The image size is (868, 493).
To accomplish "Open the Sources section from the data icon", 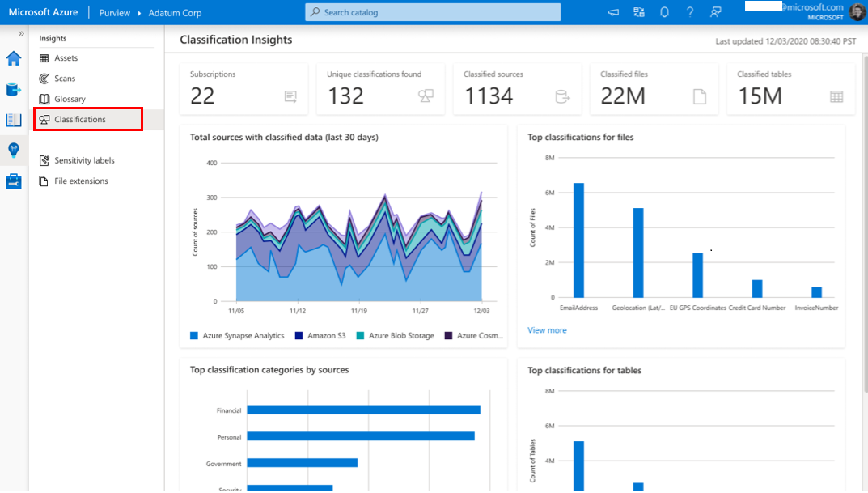I will tap(12, 90).
